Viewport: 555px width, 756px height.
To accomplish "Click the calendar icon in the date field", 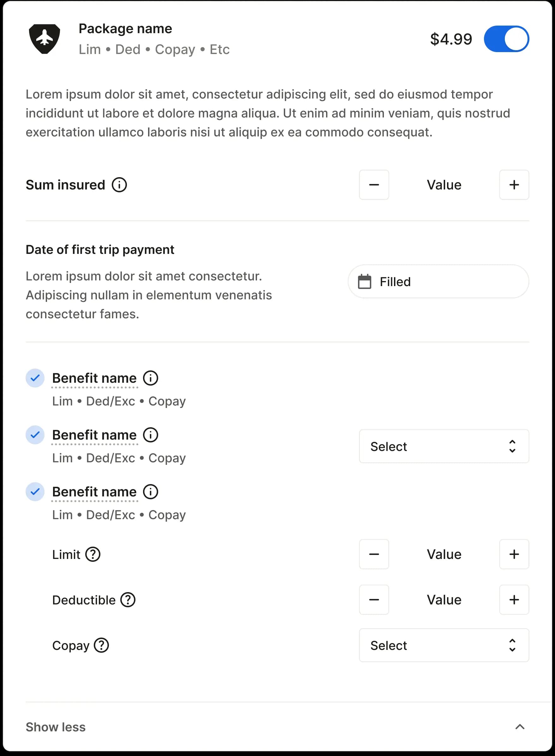I will [x=365, y=282].
